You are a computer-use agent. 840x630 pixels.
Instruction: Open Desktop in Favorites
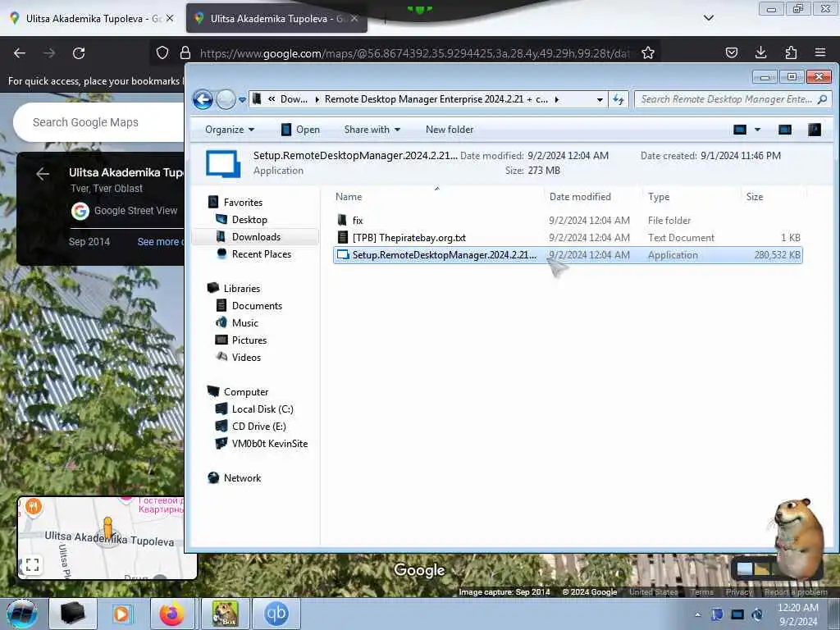(249, 220)
